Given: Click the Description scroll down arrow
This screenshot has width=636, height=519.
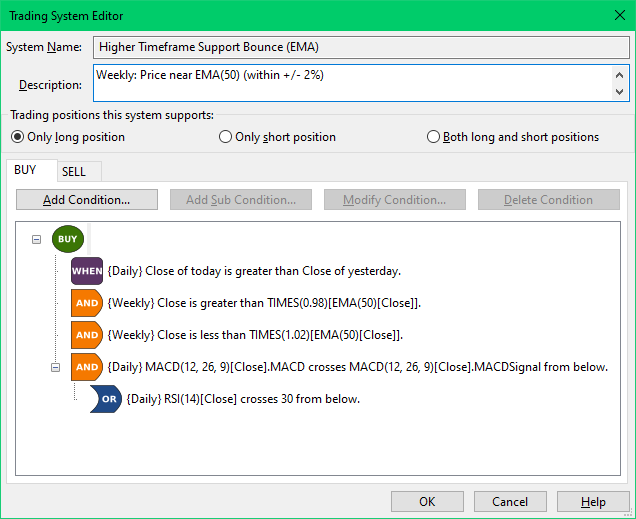Looking at the screenshot, I should coord(619,92).
